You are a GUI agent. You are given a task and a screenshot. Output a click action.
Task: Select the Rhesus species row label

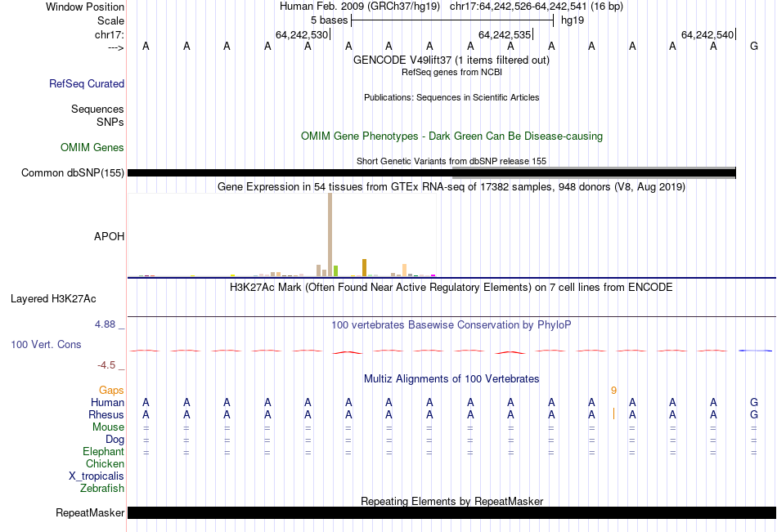pos(106,414)
